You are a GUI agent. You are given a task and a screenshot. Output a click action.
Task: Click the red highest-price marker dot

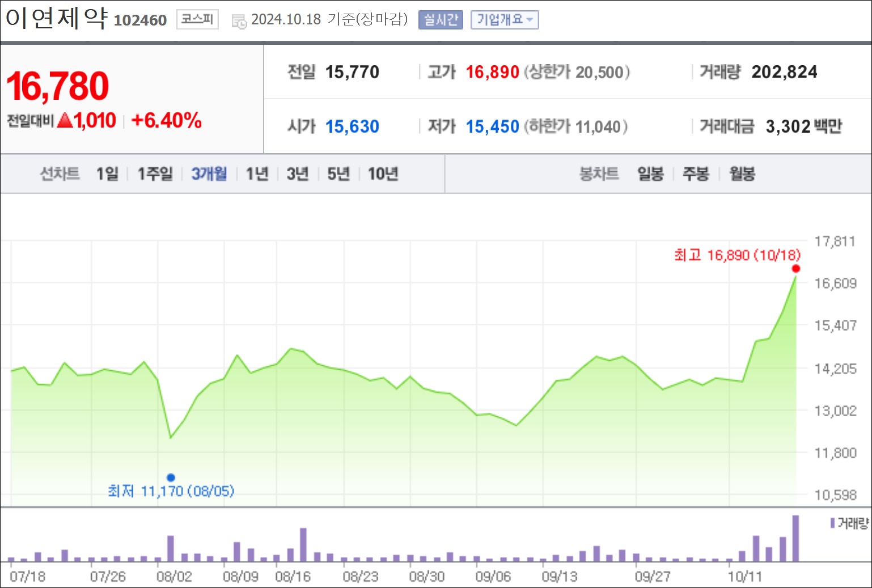(796, 269)
